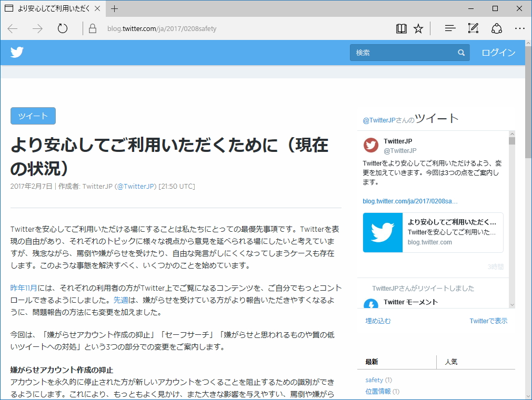Open Make a Web Note
Viewport: 532px width, 400px height.
point(473,28)
